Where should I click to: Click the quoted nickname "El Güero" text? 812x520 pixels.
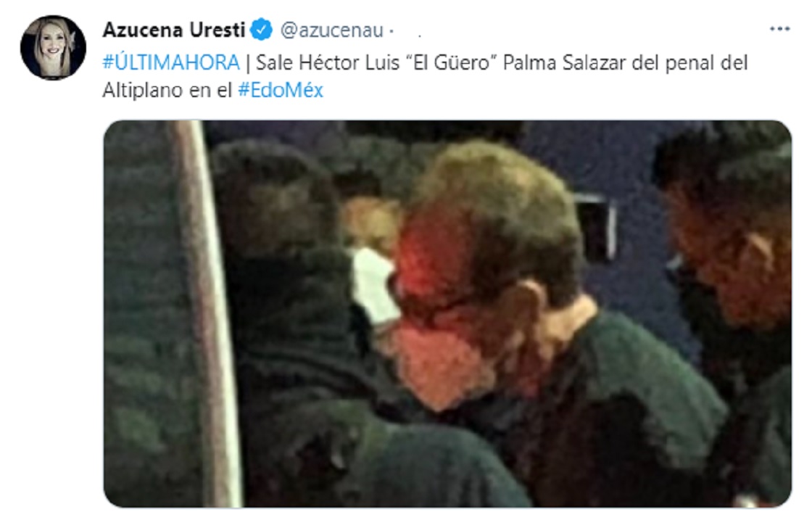click(449, 62)
